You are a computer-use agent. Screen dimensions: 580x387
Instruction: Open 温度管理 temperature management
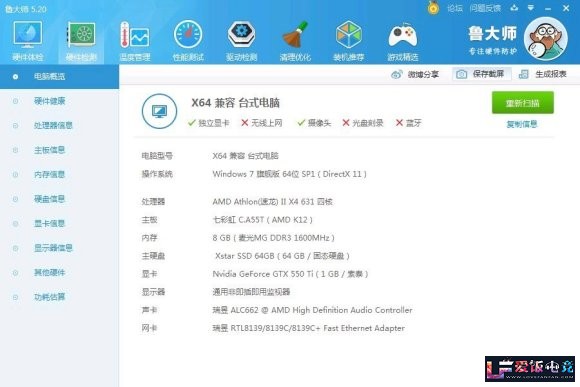[135, 41]
